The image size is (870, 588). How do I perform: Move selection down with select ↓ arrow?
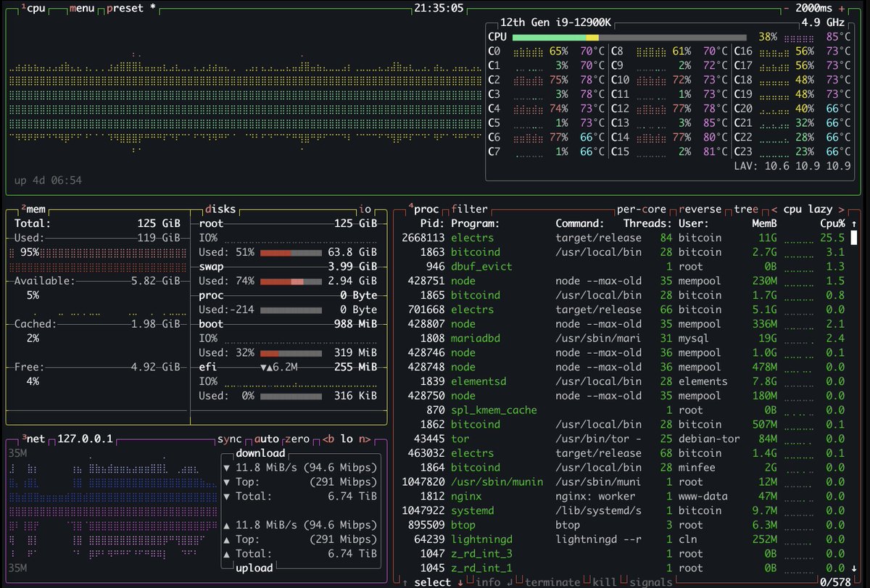(460, 581)
